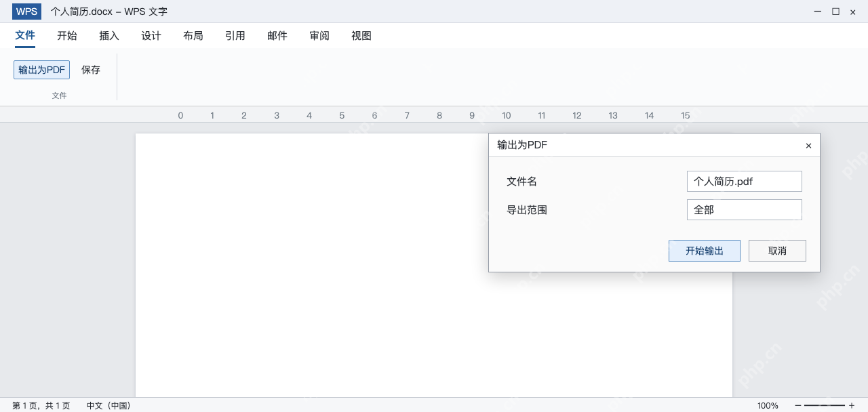Zoom out with the minus icon

click(x=798, y=405)
